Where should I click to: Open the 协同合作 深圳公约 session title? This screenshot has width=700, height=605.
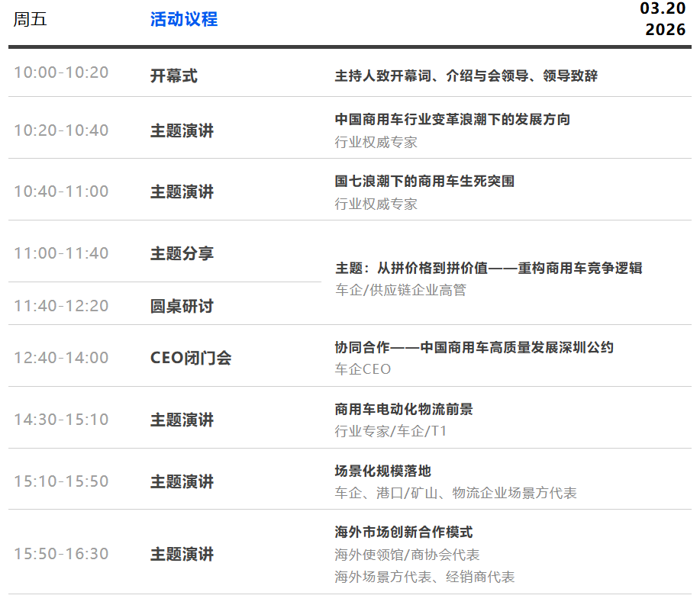[x=473, y=347]
